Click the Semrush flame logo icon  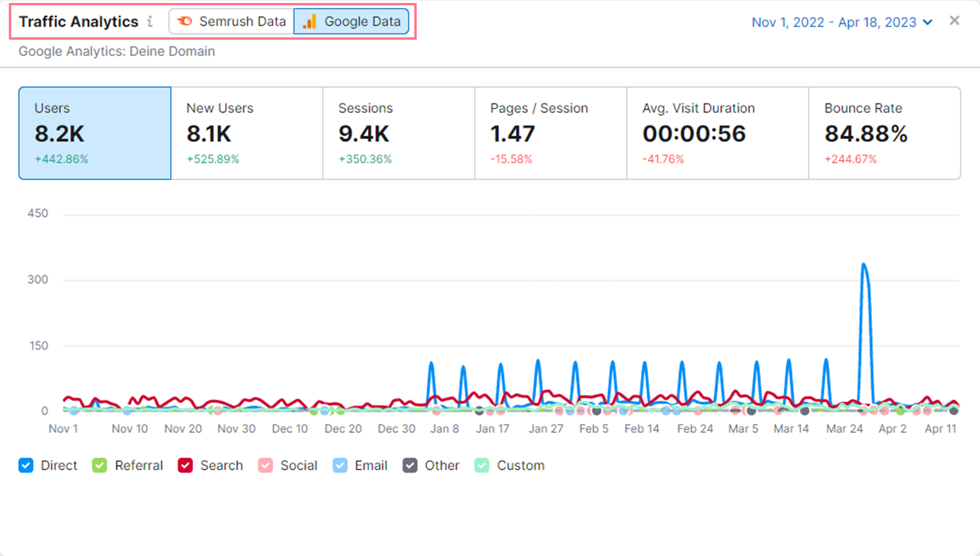pyautogui.click(x=185, y=21)
